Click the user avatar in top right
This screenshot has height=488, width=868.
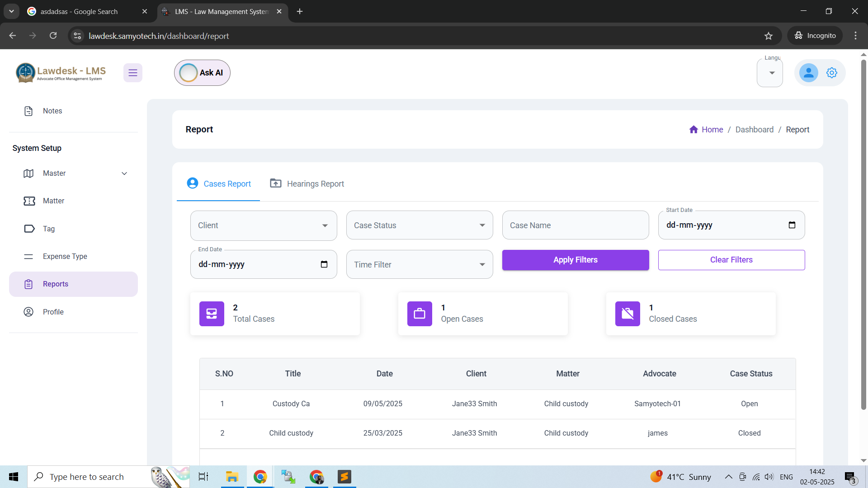point(808,72)
